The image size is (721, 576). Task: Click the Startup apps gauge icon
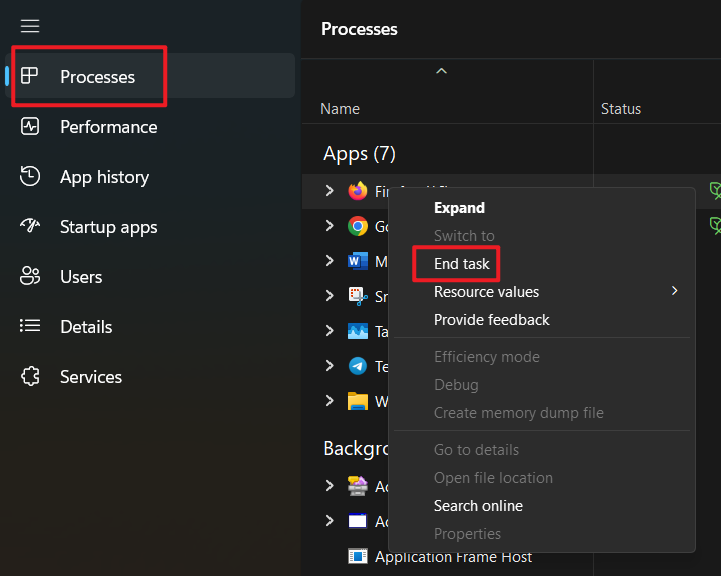tap(30, 226)
